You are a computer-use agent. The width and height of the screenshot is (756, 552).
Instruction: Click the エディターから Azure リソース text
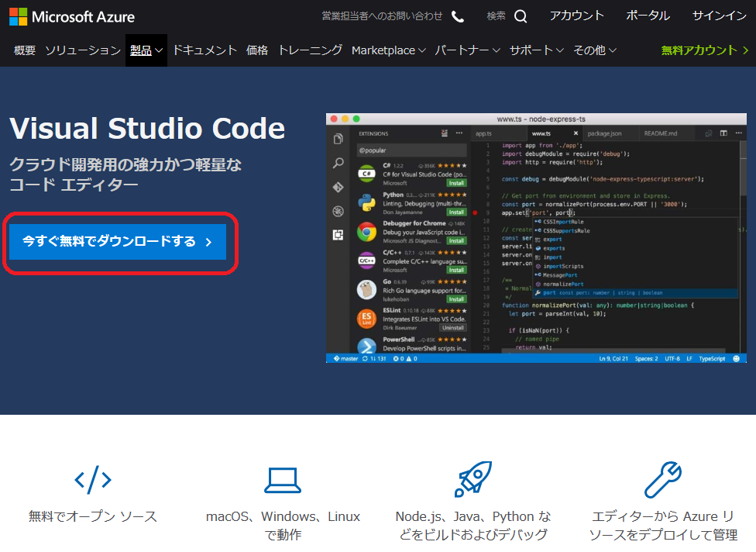pyautogui.click(x=663, y=526)
